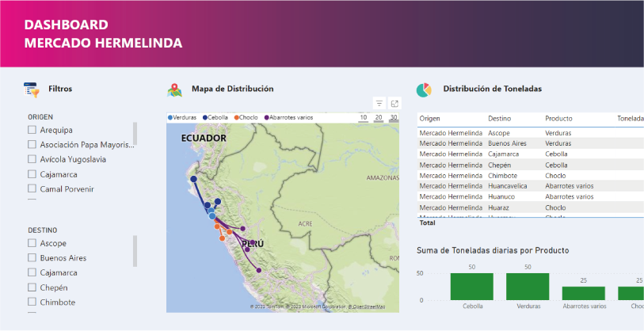The width and height of the screenshot is (644, 331).
Task: Click the ORIGEN list scrollbar
Action: 135,134
